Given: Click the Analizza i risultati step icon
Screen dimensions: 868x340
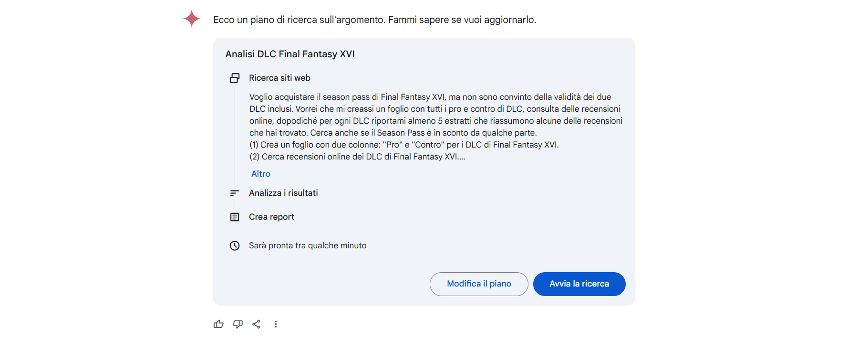Looking at the screenshot, I should 235,193.
